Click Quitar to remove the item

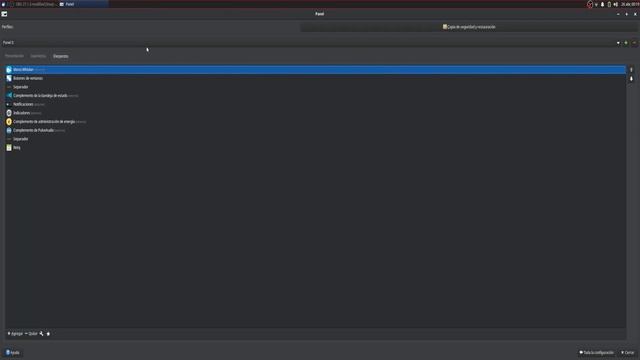(x=31, y=334)
